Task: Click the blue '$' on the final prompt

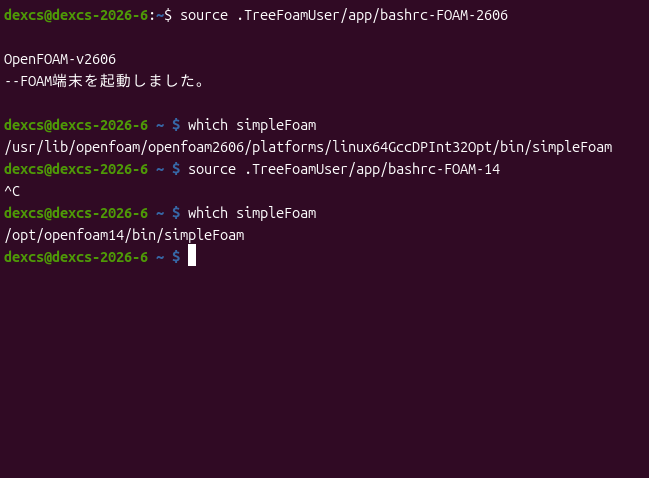Action: click(176, 257)
